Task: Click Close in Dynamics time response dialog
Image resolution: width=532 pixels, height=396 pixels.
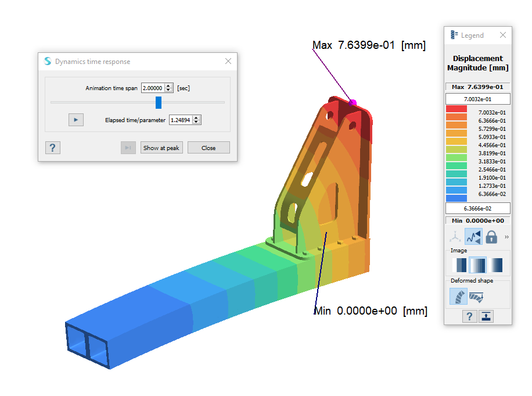Action: point(209,148)
